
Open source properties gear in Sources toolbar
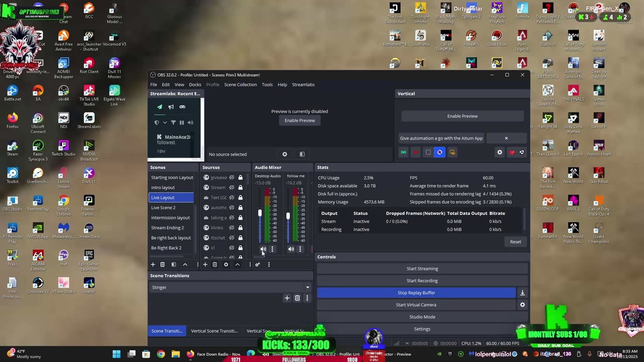coord(226,264)
